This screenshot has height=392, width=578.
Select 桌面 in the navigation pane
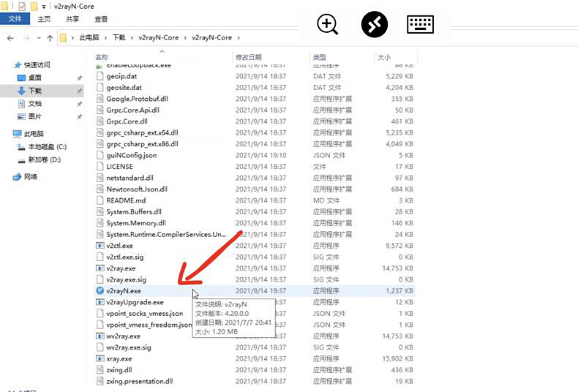coord(34,78)
